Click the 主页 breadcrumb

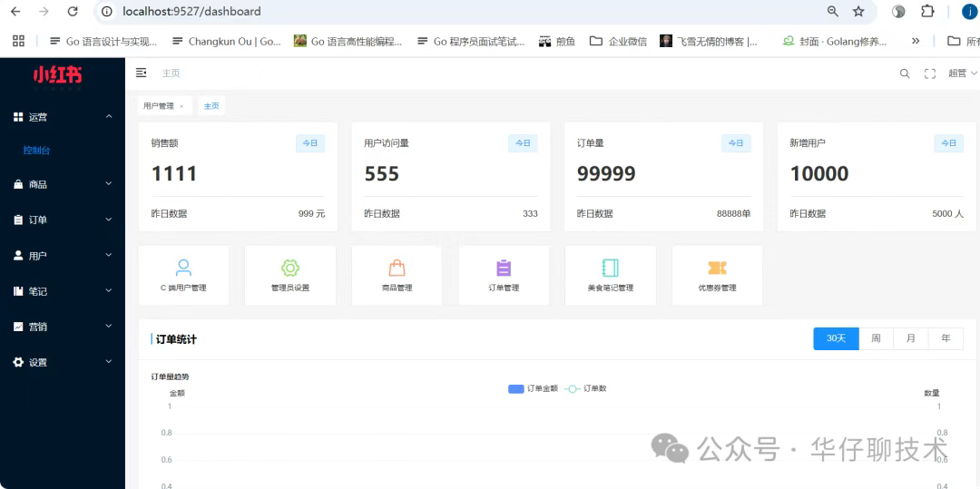(171, 73)
